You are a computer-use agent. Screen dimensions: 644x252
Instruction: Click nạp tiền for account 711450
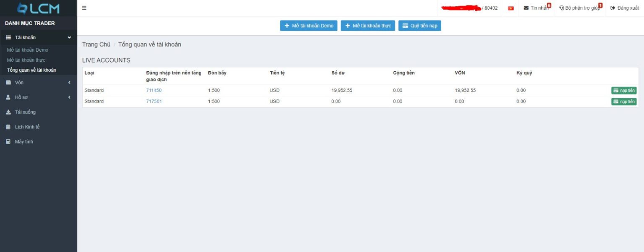(x=624, y=90)
